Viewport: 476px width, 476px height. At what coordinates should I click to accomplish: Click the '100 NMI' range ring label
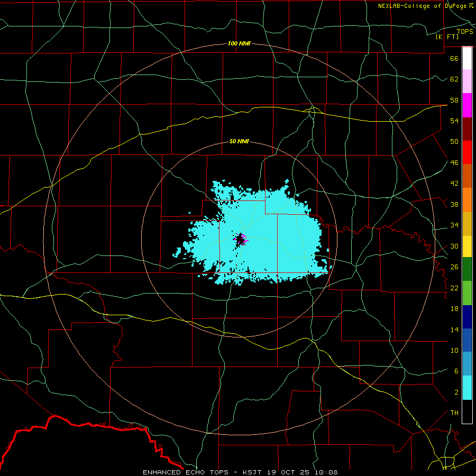click(x=239, y=43)
